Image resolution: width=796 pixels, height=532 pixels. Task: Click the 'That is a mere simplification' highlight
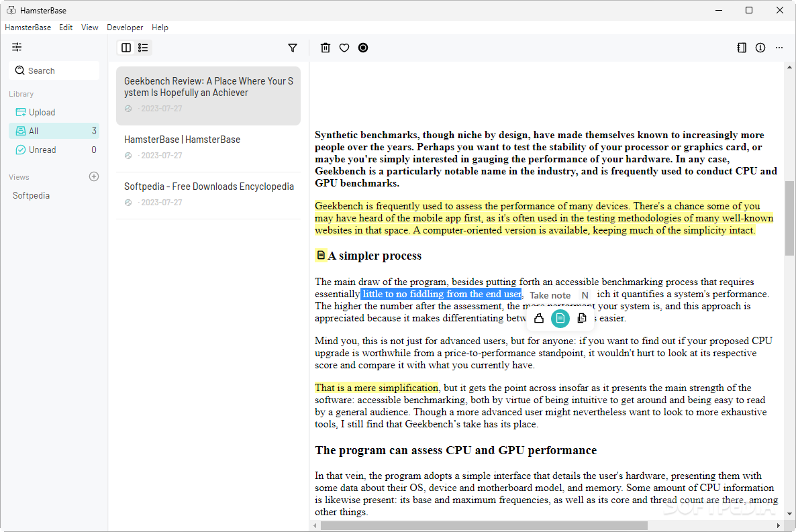click(376, 388)
